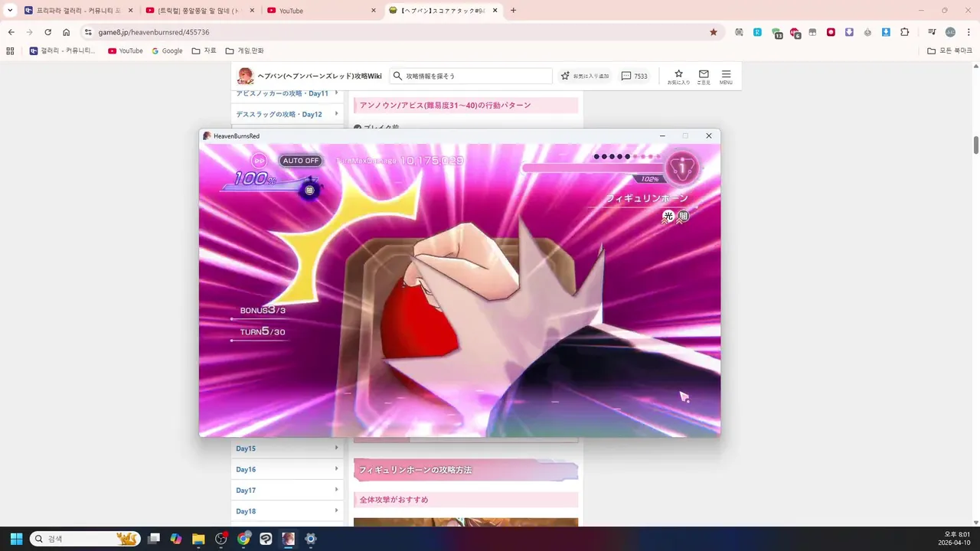Switch to the YouTube browser tab
The image size is (980, 551).
(322, 11)
